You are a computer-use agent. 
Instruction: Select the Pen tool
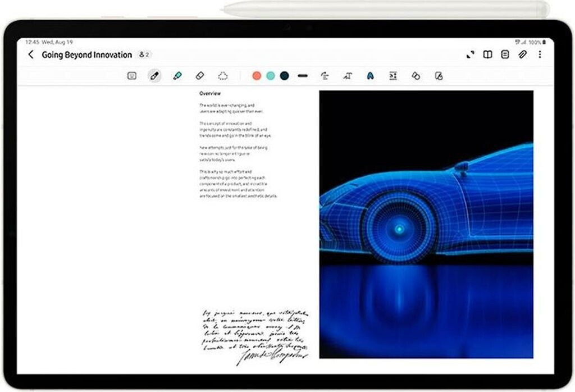point(154,76)
